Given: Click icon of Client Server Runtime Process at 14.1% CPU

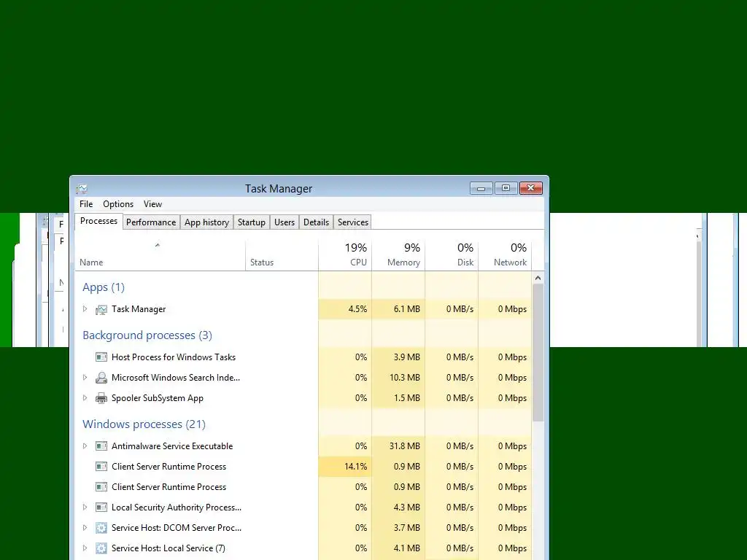Looking at the screenshot, I should point(101,467).
